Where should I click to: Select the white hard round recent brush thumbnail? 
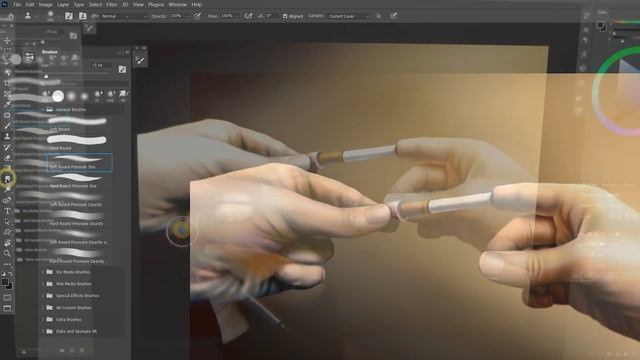click(x=58, y=96)
